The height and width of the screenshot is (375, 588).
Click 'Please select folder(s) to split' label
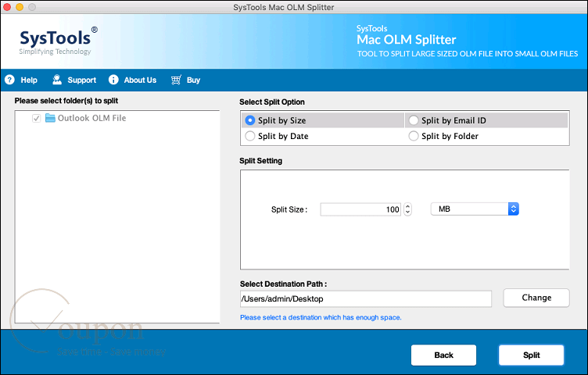click(66, 101)
